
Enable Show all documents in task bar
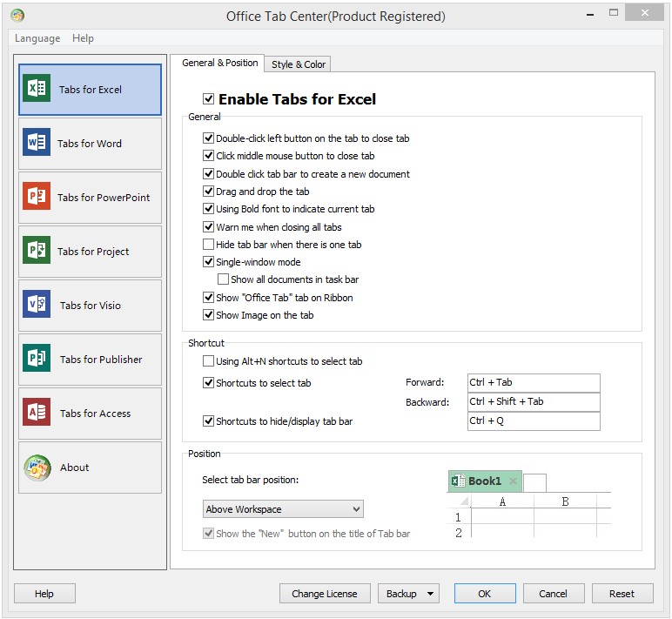224,279
